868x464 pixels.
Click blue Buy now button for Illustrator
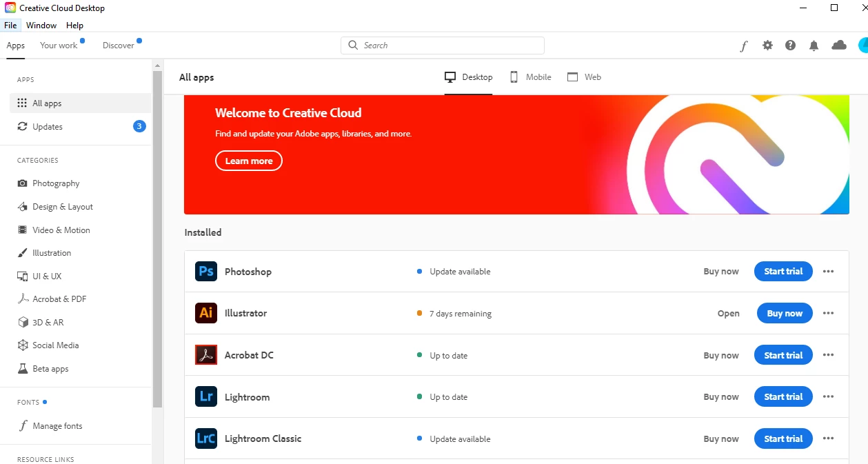[785, 313]
